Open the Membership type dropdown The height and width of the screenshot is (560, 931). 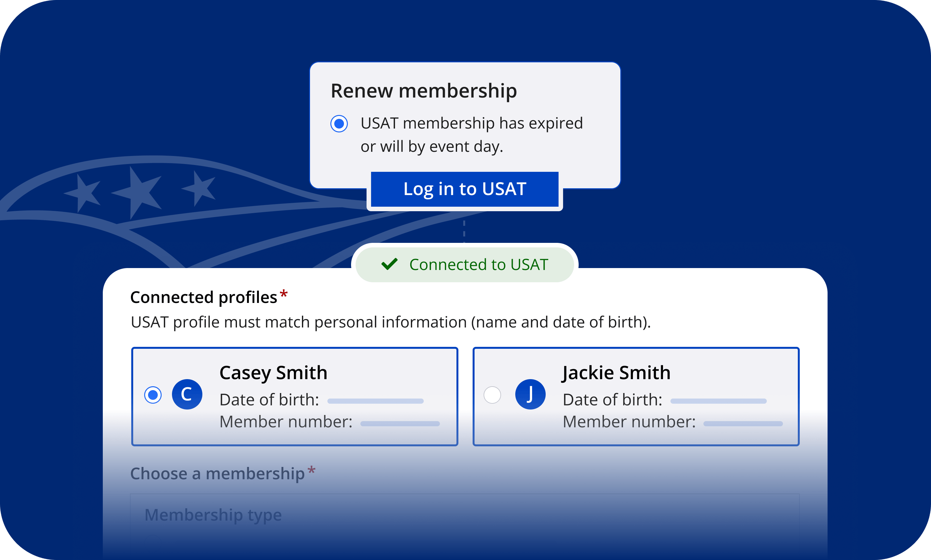click(x=465, y=515)
